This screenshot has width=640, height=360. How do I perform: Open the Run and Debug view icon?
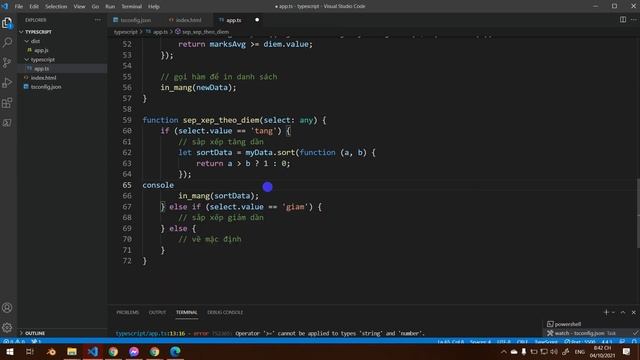coord(7,82)
